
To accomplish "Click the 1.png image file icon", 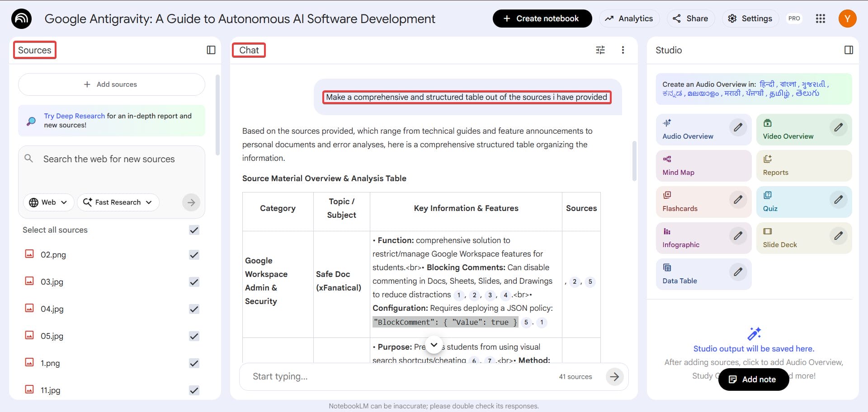I will pos(29,362).
